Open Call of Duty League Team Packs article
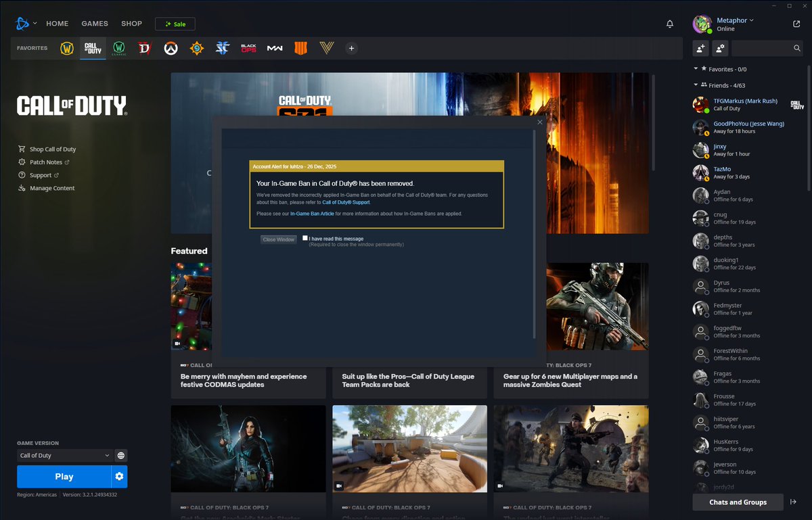 click(x=409, y=381)
